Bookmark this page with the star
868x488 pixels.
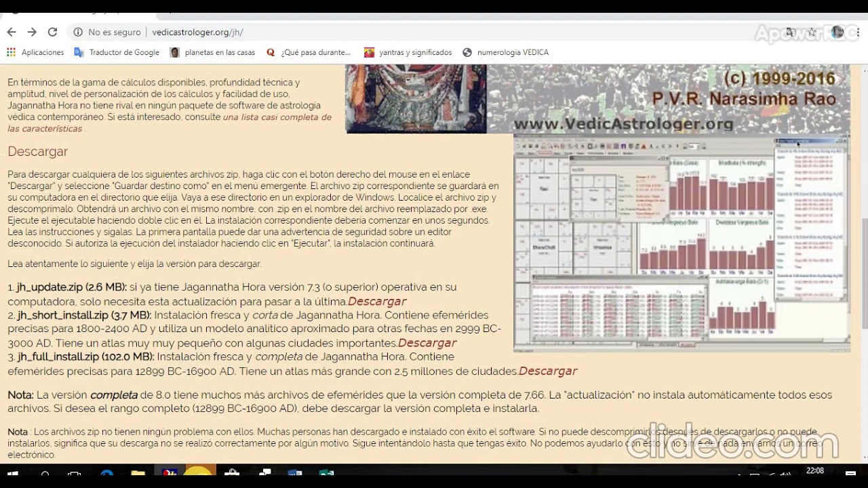tap(812, 32)
